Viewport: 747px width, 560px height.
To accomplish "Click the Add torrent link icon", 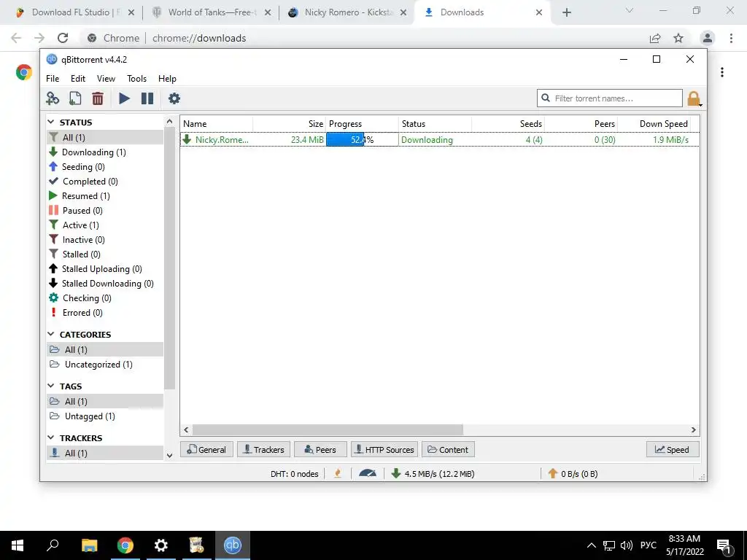I will (53, 98).
